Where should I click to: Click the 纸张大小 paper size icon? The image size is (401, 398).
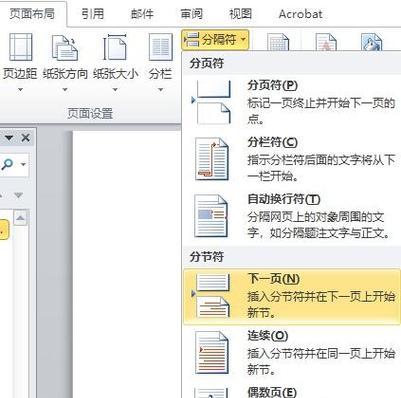pos(115,47)
